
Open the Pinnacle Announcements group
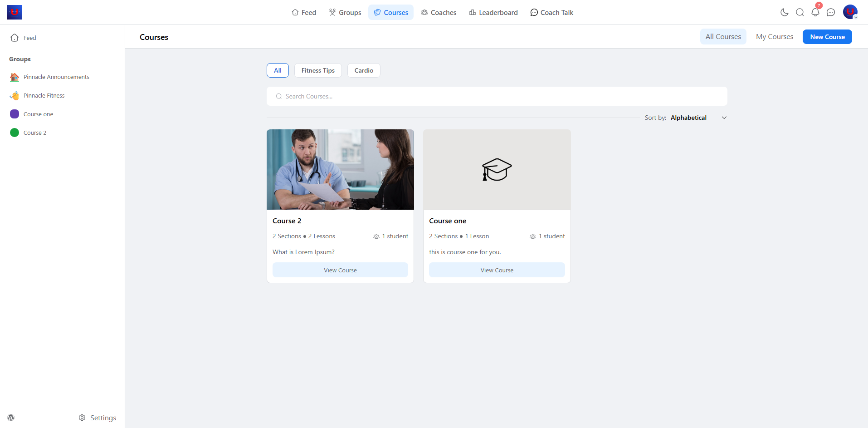[56, 77]
